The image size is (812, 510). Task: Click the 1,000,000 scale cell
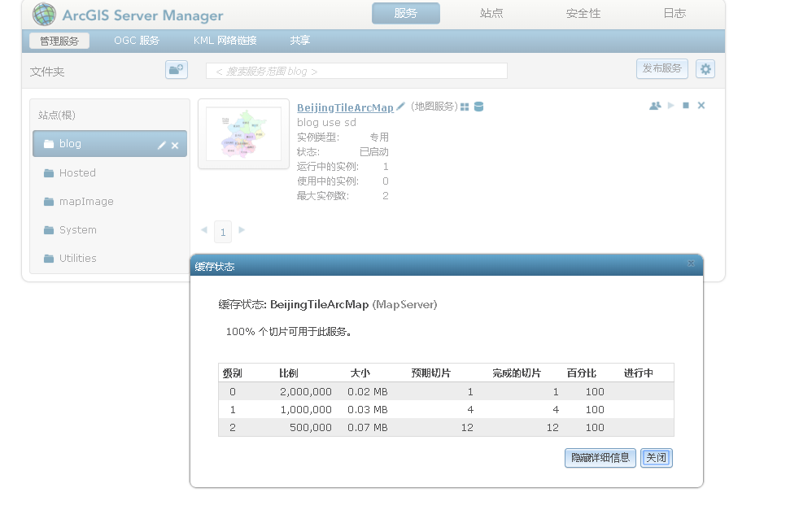[306, 410]
